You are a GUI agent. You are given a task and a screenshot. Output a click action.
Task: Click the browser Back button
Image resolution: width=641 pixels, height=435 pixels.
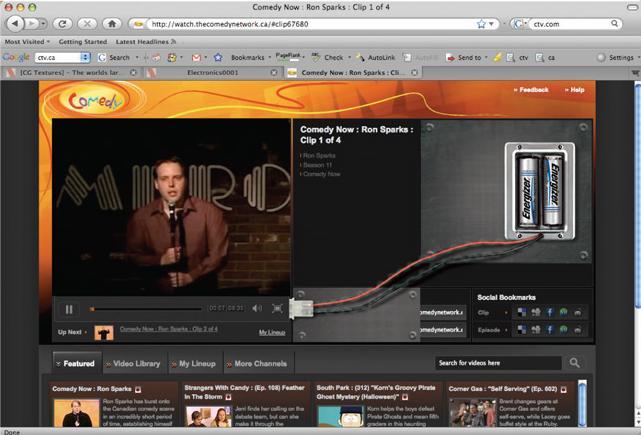tap(16, 24)
